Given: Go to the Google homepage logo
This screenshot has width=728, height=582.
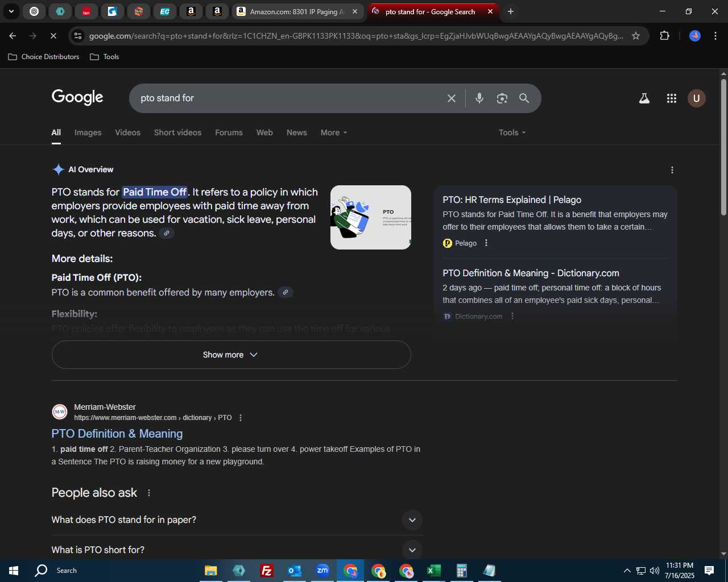Looking at the screenshot, I should coord(77,97).
